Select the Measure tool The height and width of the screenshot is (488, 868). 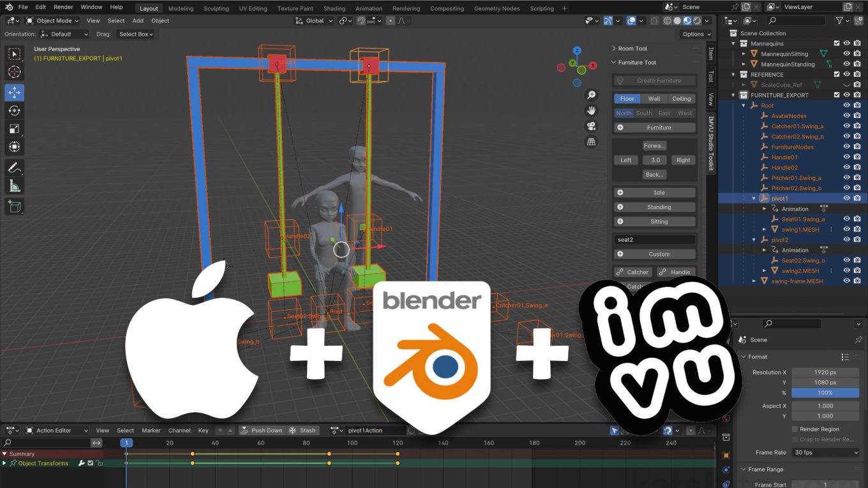[14, 187]
